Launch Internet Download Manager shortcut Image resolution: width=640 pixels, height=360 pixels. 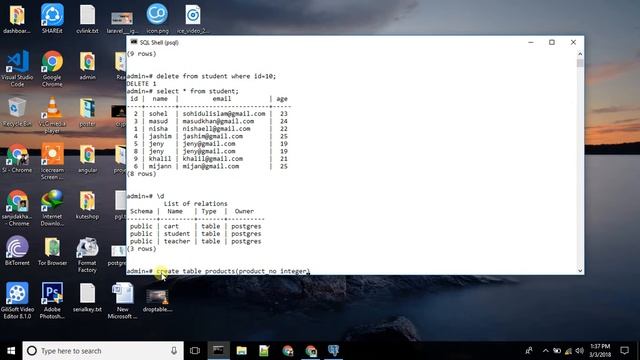(52, 208)
